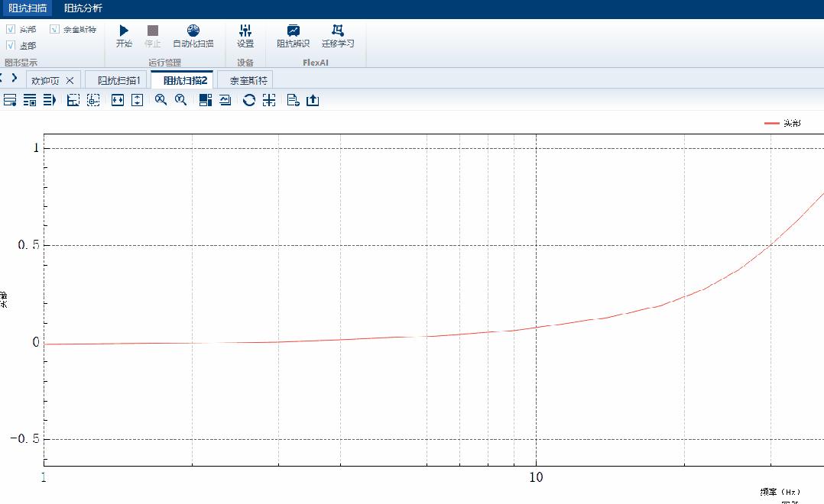Click the crosshair cursor icon on chart toolbar
The image size is (824, 504).
coord(269,100)
